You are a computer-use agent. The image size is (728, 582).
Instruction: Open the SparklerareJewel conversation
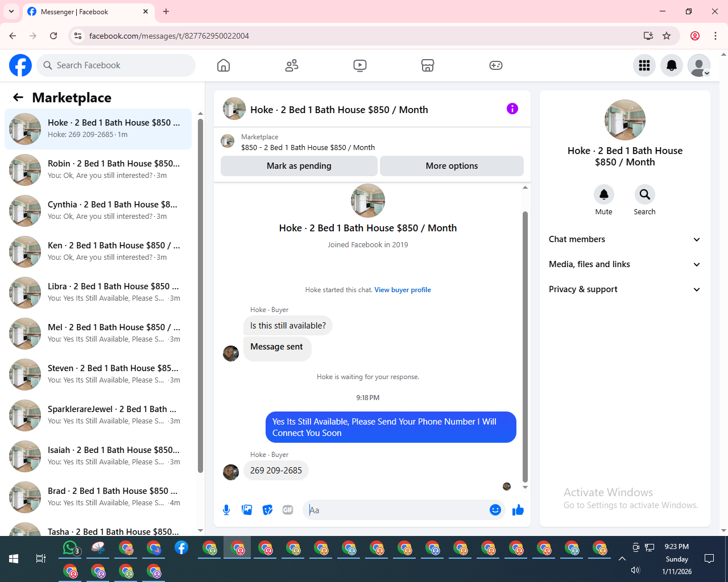98,415
